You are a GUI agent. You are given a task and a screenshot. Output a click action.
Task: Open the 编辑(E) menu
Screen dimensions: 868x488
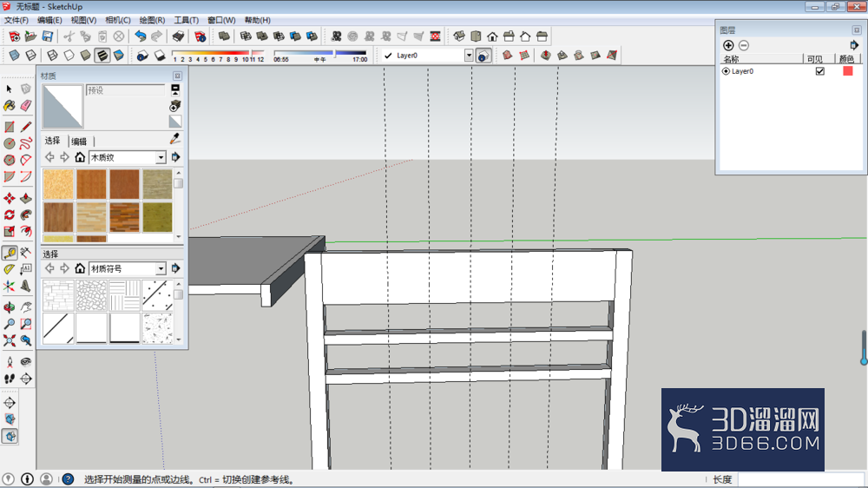[49, 20]
